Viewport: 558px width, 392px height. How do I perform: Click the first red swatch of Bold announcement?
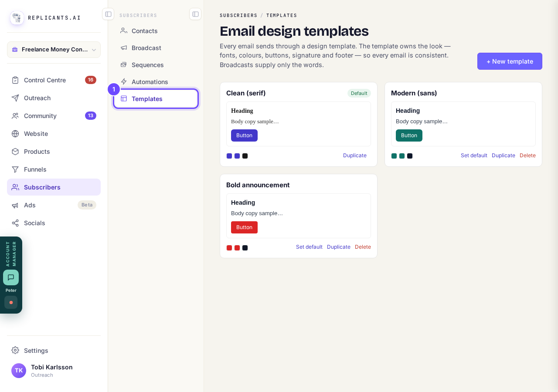(229, 248)
